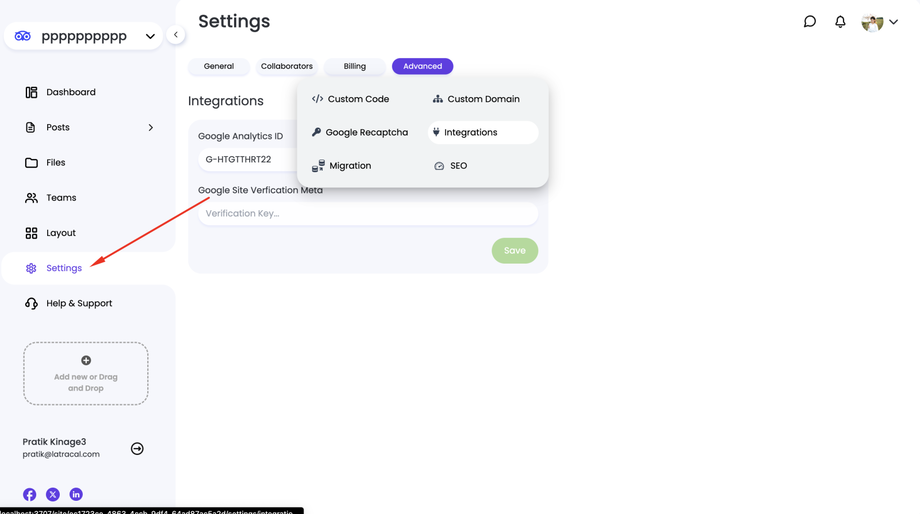Open the chat messages icon

click(810, 22)
